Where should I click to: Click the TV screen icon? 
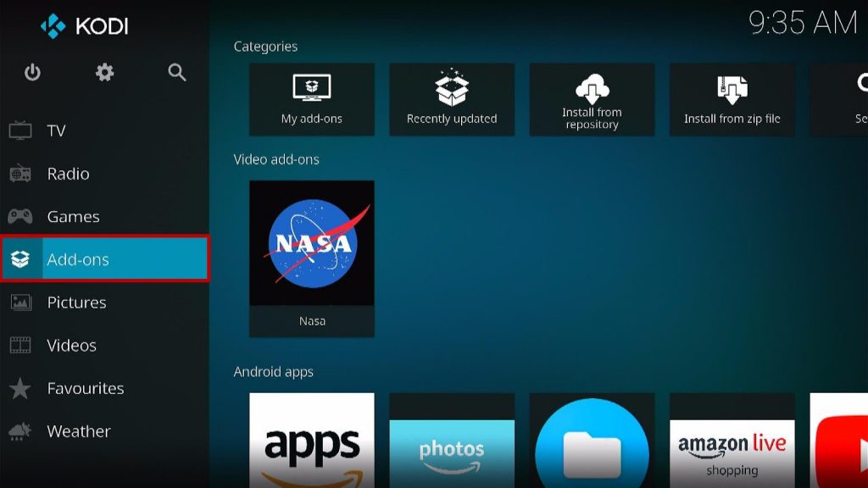[20, 130]
